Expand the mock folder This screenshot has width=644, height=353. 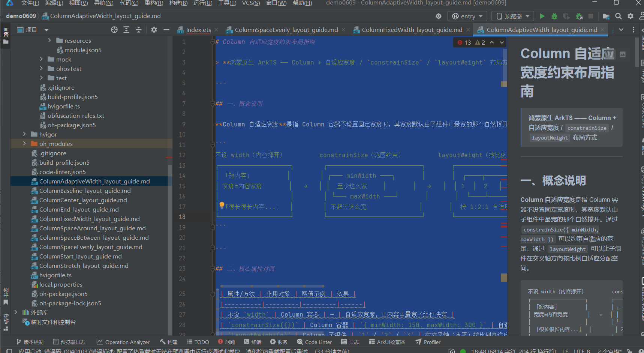pos(41,59)
